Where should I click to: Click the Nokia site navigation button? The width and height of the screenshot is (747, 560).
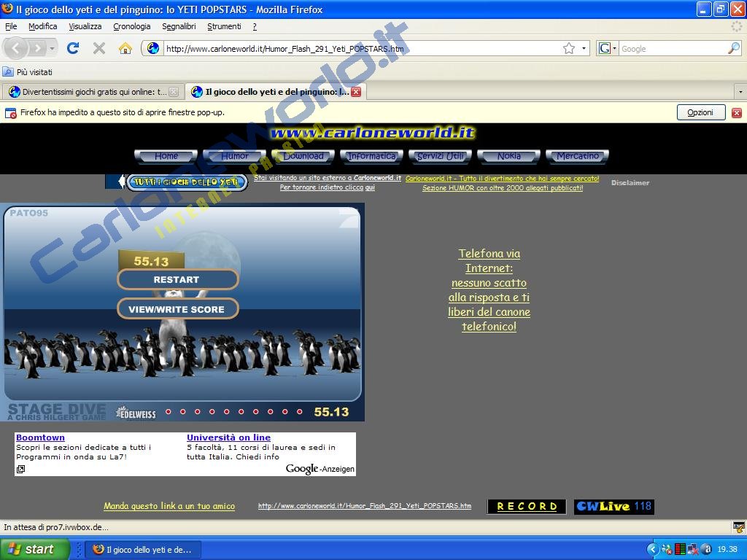[508, 156]
